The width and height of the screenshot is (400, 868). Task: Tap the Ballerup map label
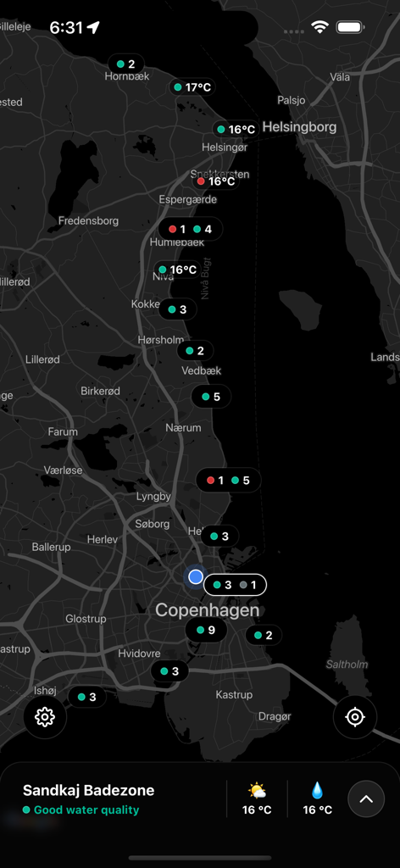(52, 547)
